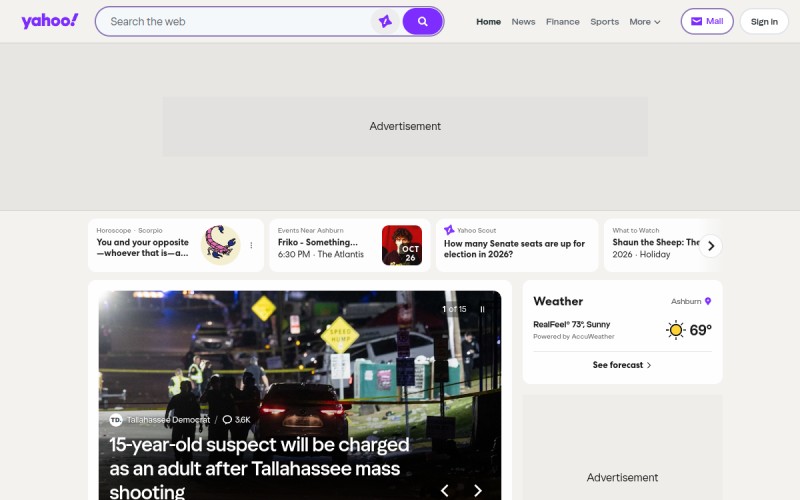800x500 pixels.
Task: Show next cards with the right chevron
Action: point(711,246)
